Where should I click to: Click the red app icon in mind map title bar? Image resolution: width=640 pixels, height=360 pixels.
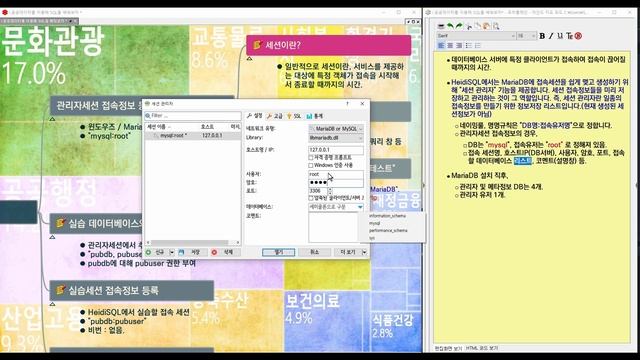tap(5, 12)
